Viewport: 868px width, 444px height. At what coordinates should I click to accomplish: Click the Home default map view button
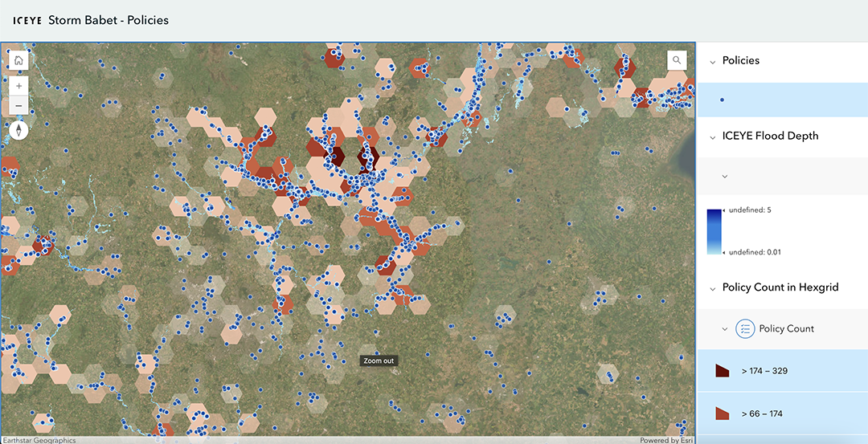pos(18,60)
